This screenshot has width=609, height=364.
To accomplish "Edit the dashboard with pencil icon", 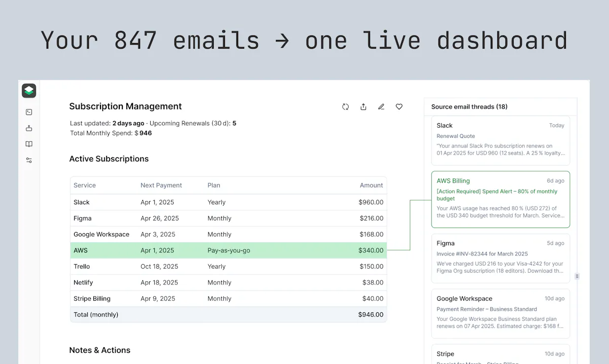I will click(x=381, y=106).
